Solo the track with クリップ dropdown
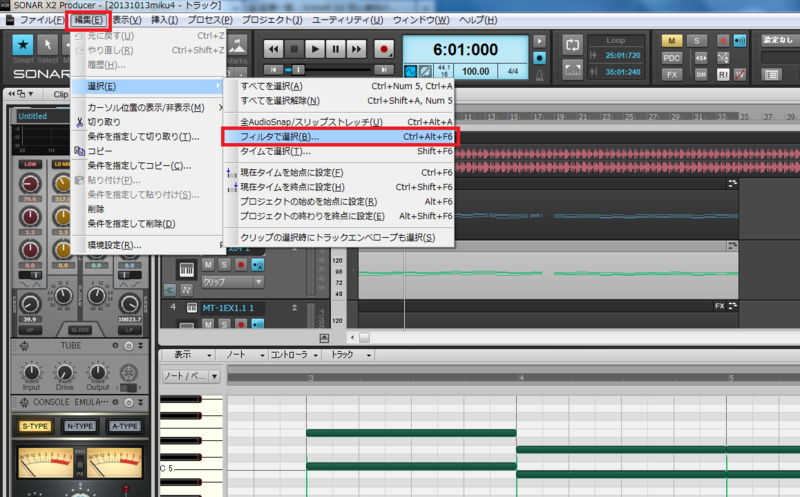Screen dimensions: 800x497 pyautogui.click(x=224, y=264)
